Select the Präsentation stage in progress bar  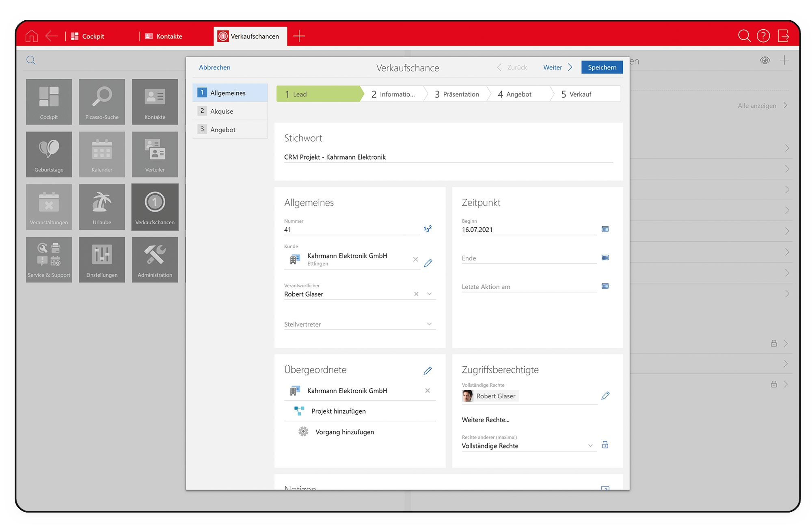(457, 94)
